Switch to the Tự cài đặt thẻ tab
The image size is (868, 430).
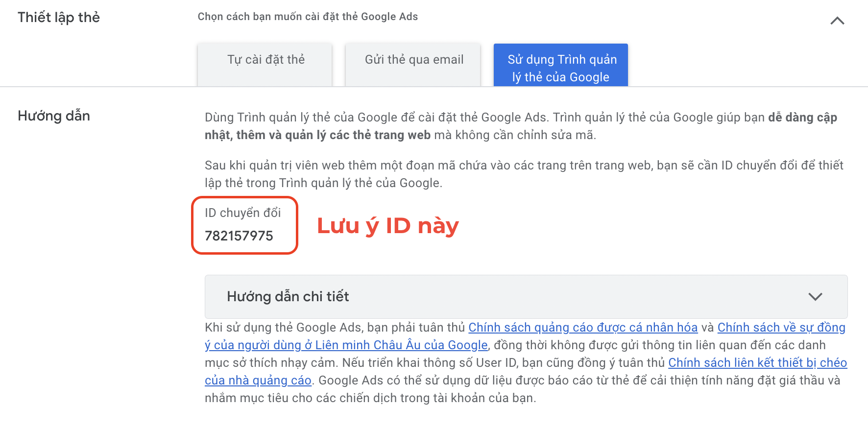(x=265, y=65)
